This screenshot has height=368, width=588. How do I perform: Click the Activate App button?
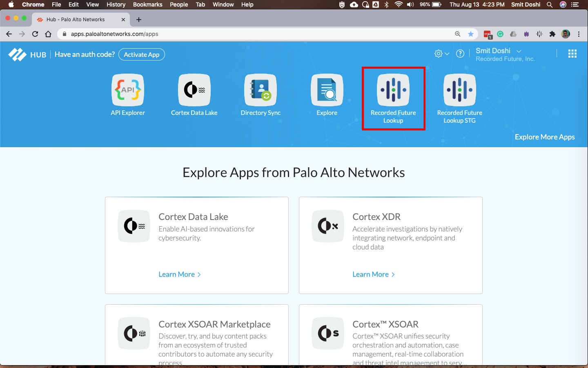pyautogui.click(x=141, y=55)
